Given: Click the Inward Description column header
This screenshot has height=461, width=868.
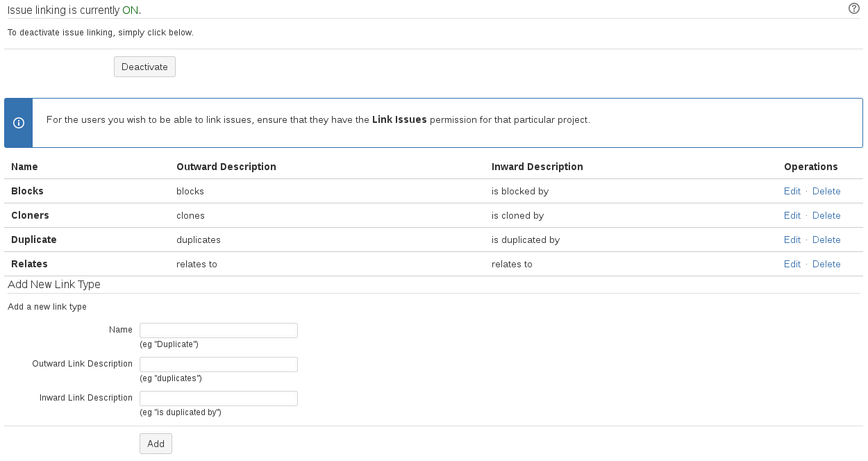Looking at the screenshot, I should [537, 167].
